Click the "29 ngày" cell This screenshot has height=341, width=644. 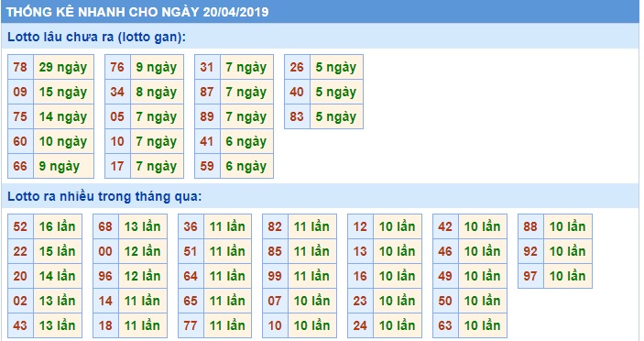tap(63, 67)
